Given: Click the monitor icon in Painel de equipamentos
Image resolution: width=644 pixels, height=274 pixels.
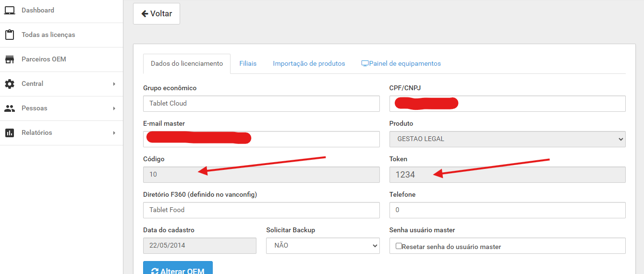Looking at the screenshot, I should point(365,63).
